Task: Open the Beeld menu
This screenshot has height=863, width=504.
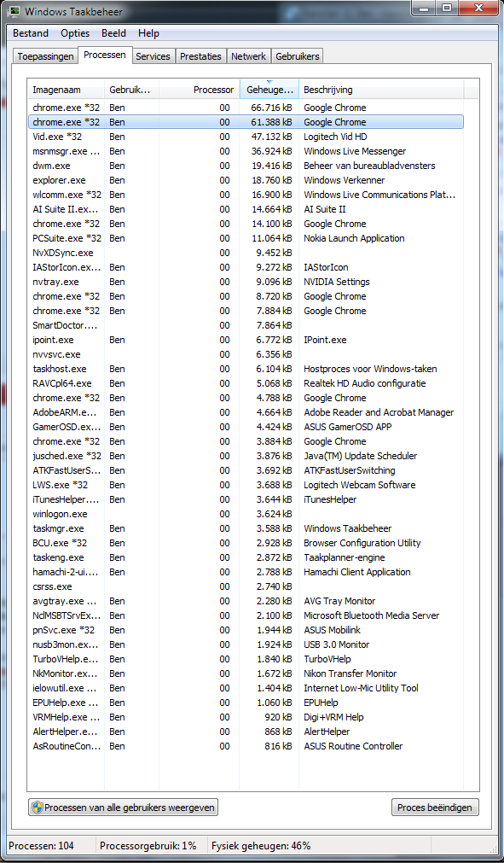Action: [x=113, y=33]
